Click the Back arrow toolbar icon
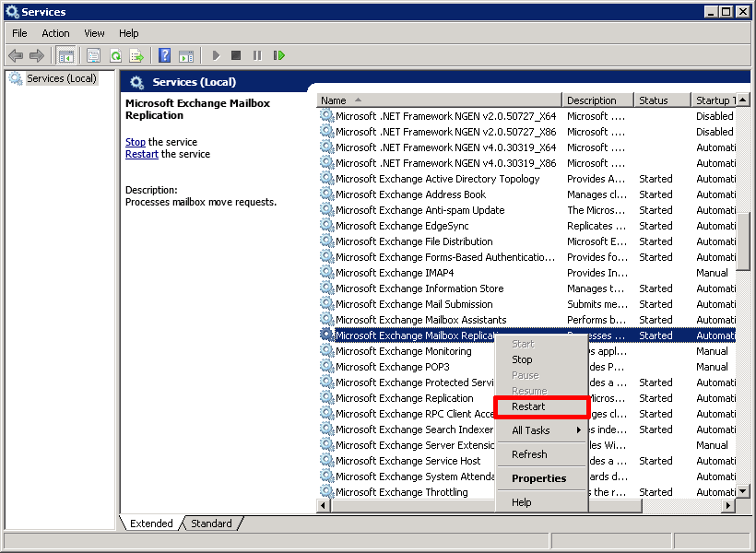This screenshot has width=756, height=553. [x=16, y=55]
